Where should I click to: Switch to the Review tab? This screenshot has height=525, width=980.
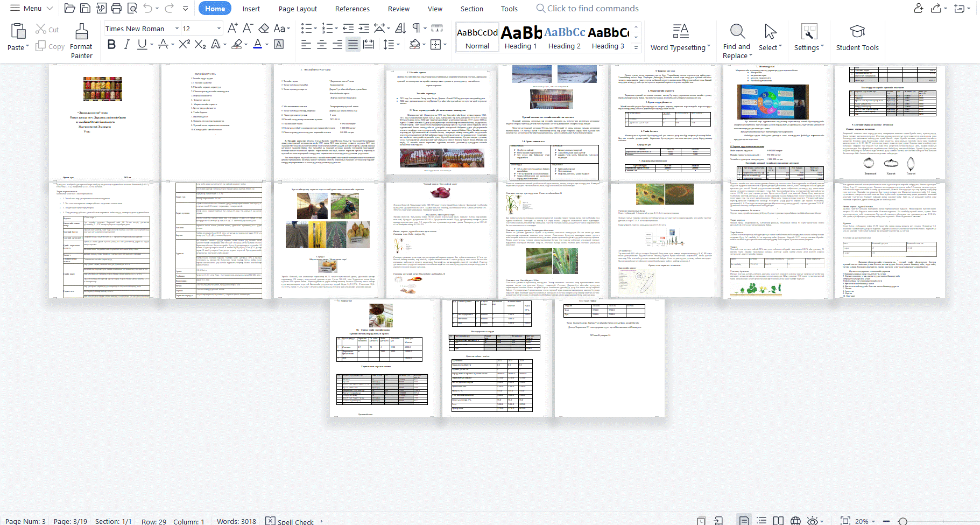pyautogui.click(x=398, y=9)
